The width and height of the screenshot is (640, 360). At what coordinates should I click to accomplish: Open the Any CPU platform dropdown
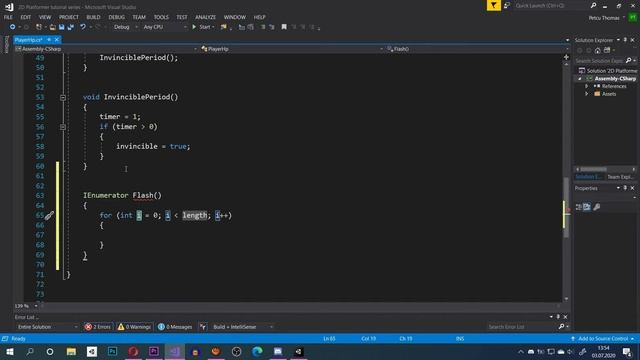[x=164, y=27]
